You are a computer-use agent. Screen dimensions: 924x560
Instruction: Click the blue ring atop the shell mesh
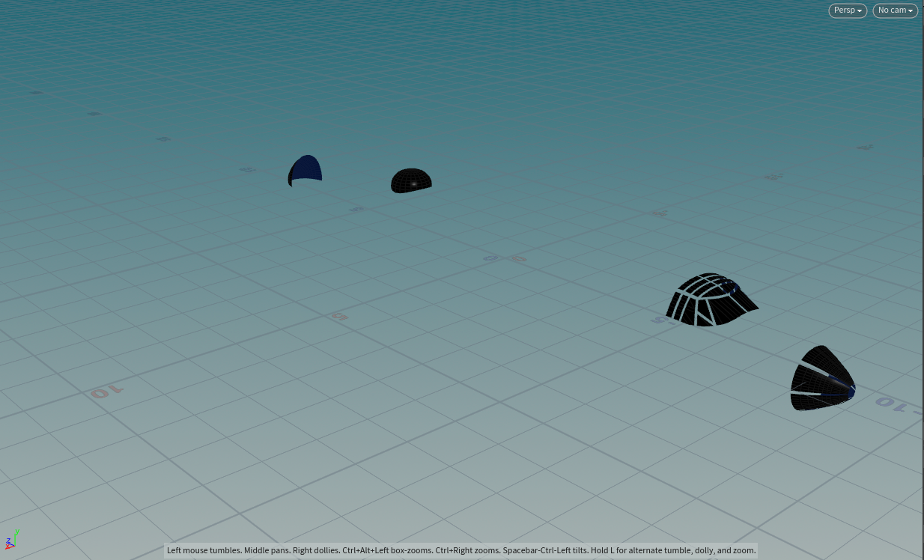[731, 286]
